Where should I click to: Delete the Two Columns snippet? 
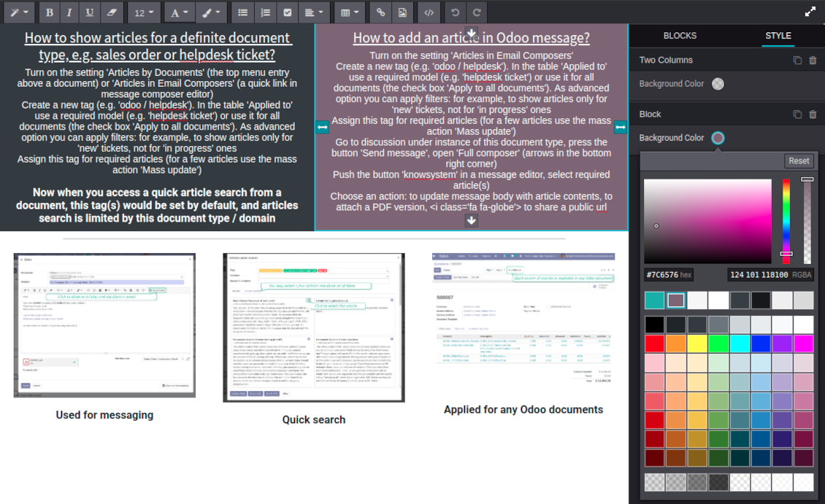[x=813, y=60]
